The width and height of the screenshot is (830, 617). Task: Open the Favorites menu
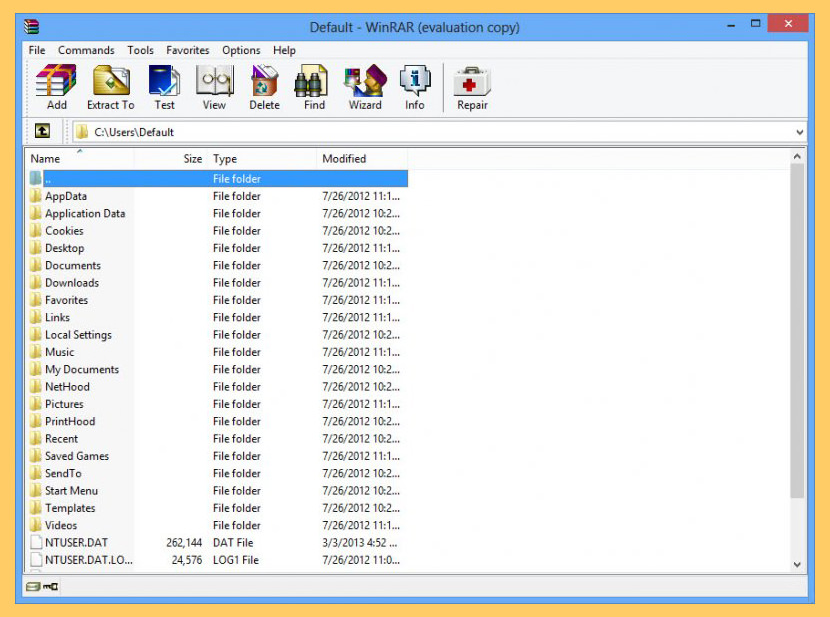pos(188,50)
